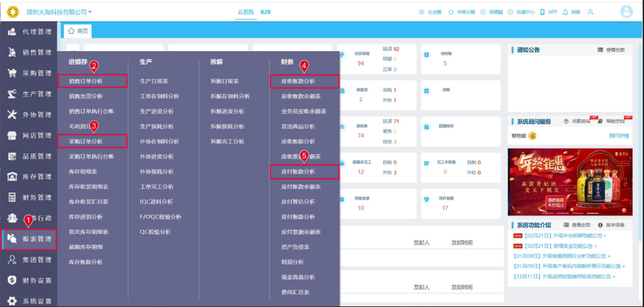
Task: Switch to the 云系统 tab
Action: (245, 12)
